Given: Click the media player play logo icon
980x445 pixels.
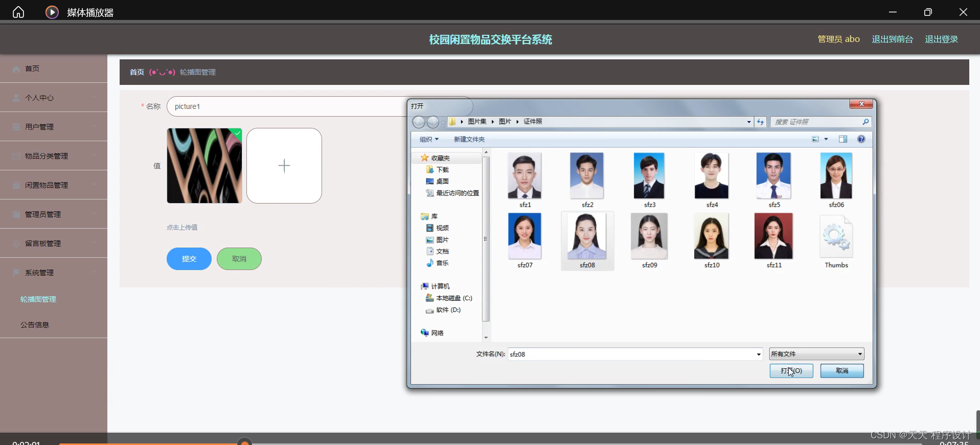Looking at the screenshot, I should click(52, 12).
